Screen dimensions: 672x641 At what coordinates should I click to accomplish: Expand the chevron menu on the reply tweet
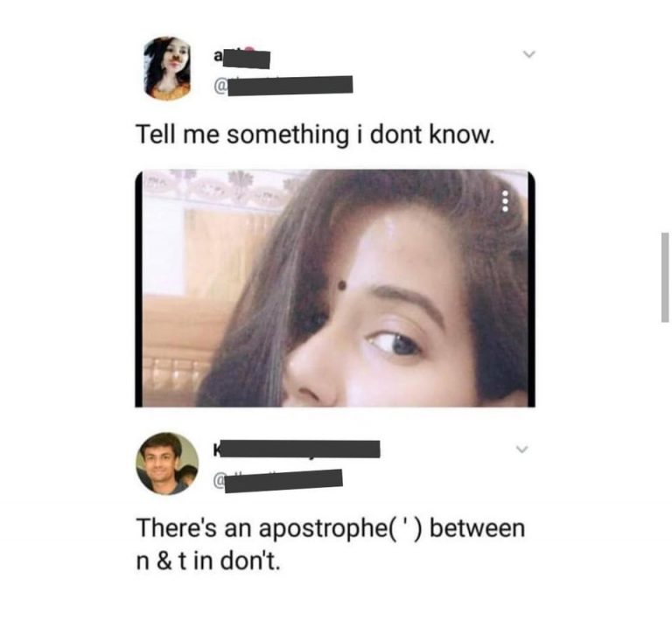pyautogui.click(x=521, y=449)
